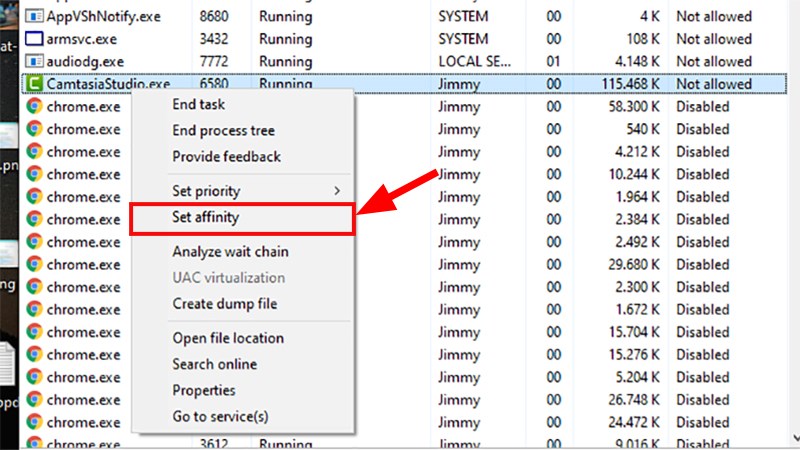Click Chrome icon in the 26.748 K row
This screenshot has width=800, height=450.
point(34,399)
